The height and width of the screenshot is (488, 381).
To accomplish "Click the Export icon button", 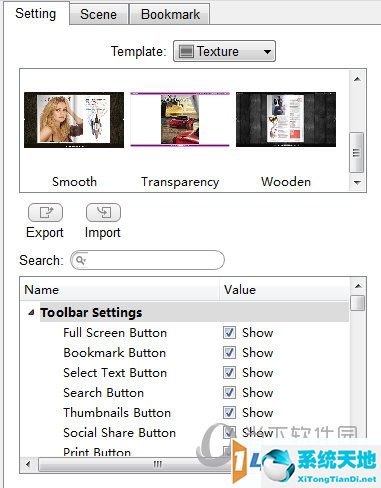I will click(45, 212).
